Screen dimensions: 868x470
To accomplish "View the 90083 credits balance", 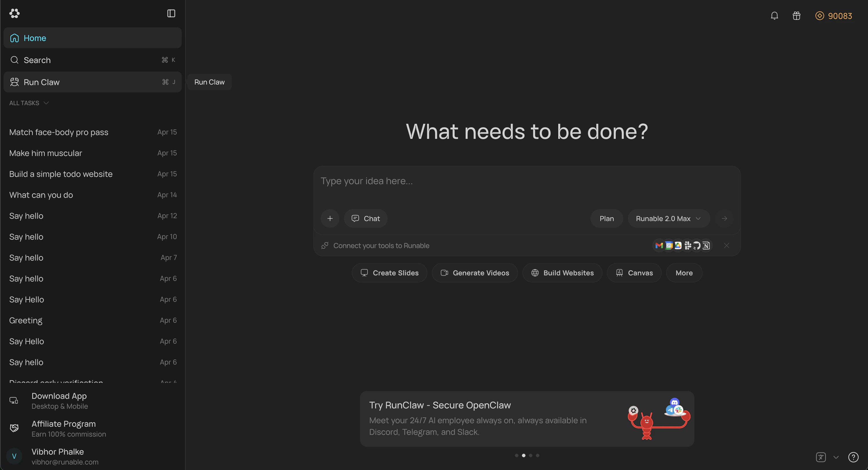I will pyautogui.click(x=834, y=16).
